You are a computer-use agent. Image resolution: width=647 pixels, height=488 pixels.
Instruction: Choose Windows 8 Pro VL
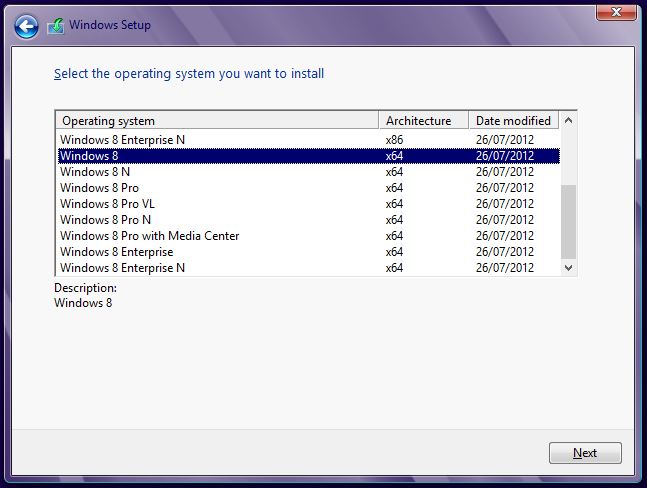[x=309, y=204]
